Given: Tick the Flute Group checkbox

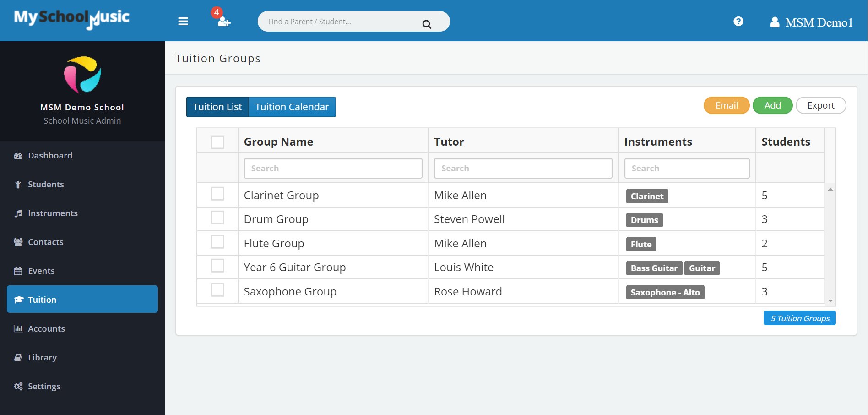Looking at the screenshot, I should coord(217,242).
